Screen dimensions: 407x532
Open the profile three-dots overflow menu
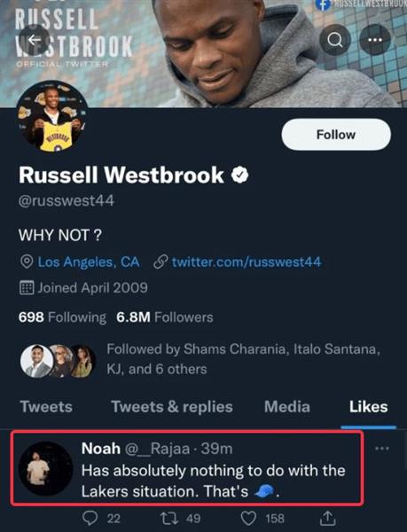pos(375,40)
